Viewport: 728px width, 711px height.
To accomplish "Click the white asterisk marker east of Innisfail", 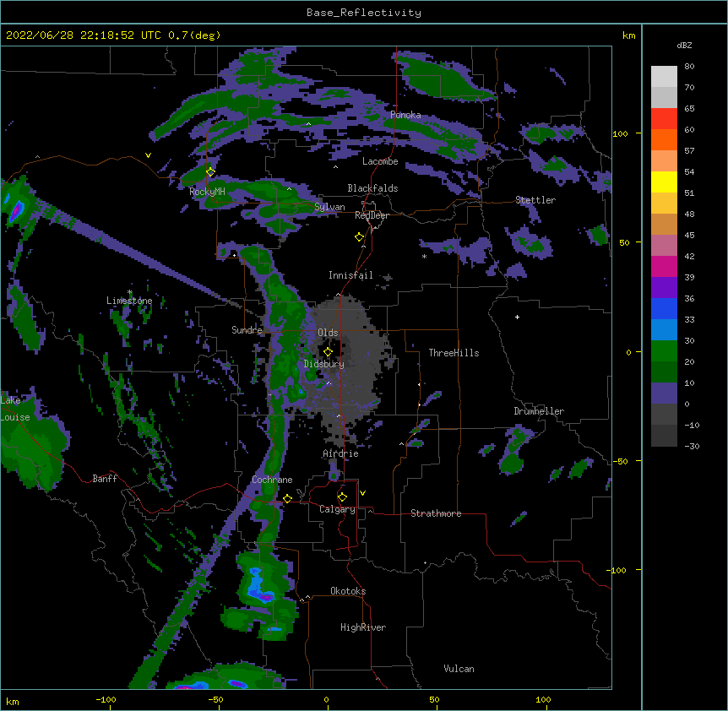I will [424, 256].
